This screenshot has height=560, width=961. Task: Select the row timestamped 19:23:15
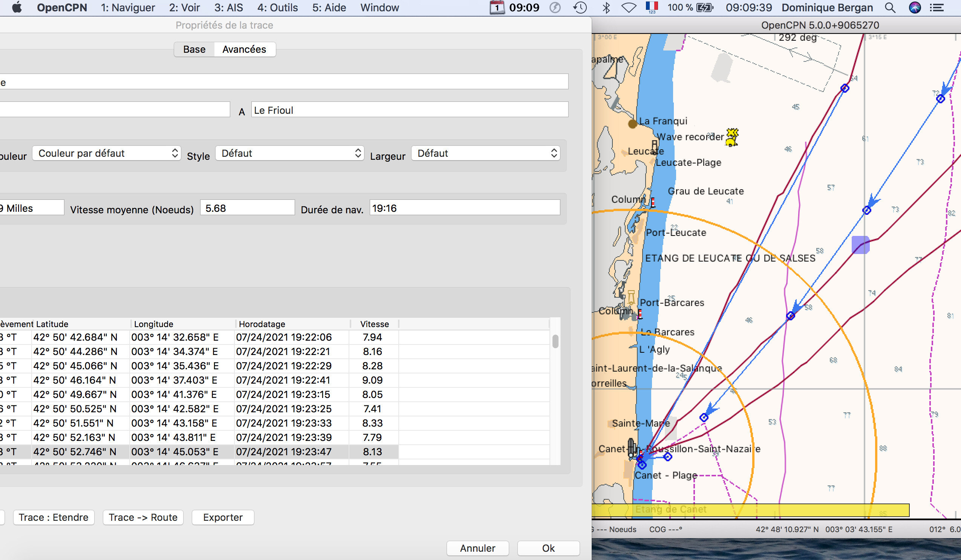pos(275,394)
